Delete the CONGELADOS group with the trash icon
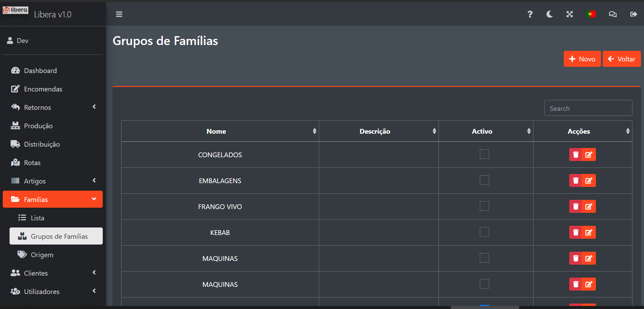 point(576,154)
